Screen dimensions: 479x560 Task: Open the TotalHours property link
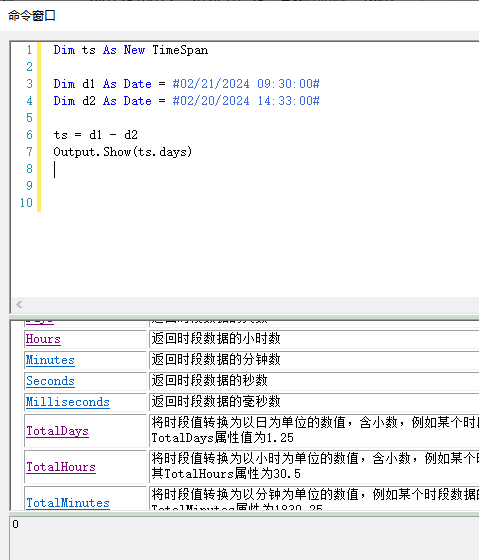click(x=61, y=467)
